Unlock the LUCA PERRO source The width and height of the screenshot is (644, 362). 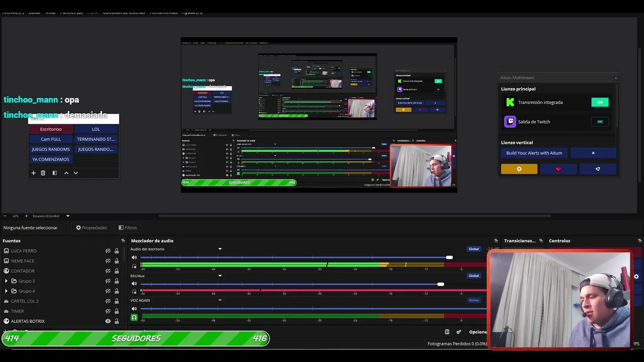tap(117, 251)
